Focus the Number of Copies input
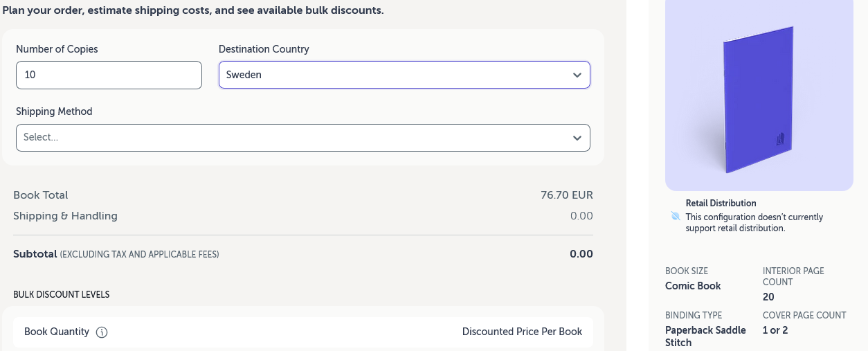Image resolution: width=868 pixels, height=351 pixels. click(x=109, y=75)
